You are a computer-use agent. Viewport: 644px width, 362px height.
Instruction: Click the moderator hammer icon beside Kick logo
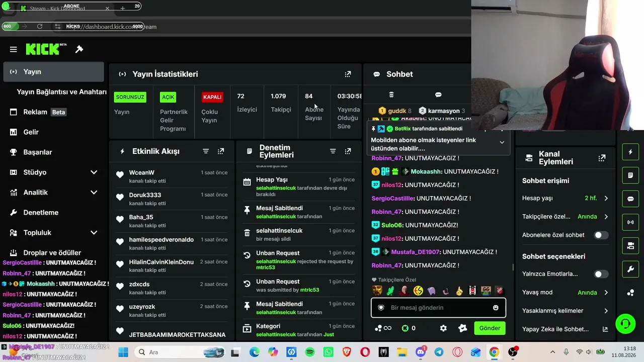[79, 49]
